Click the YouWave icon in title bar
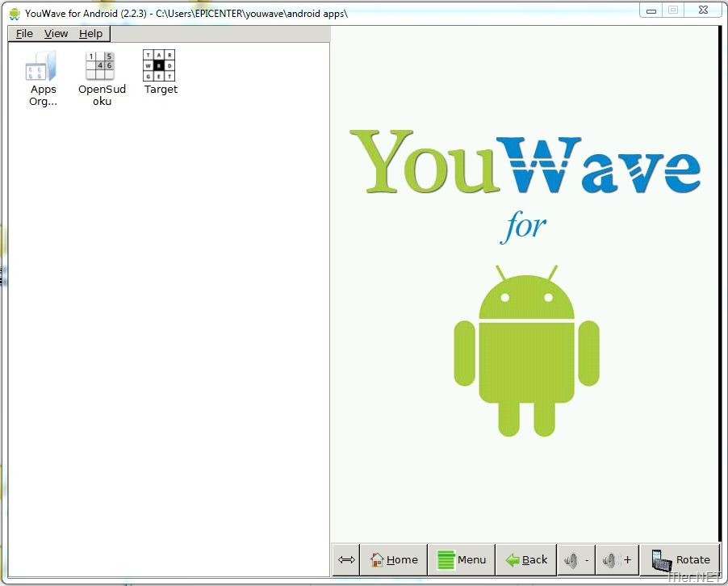 15,14
